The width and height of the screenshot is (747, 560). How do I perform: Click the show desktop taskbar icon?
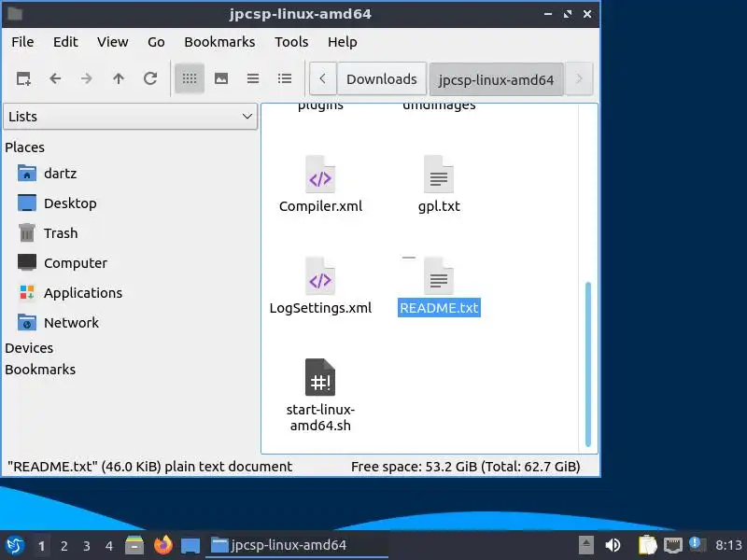click(190, 546)
